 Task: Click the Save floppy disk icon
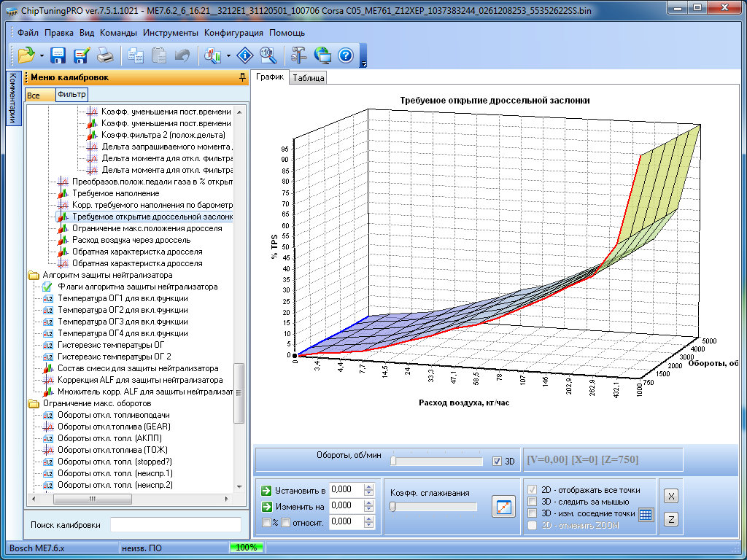click(58, 55)
